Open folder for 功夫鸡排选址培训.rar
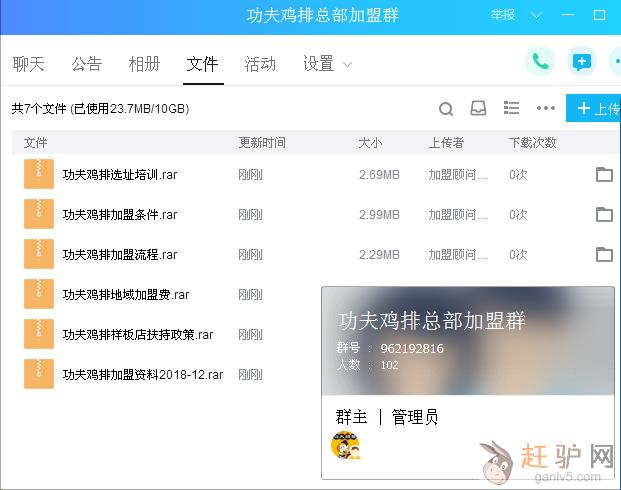This screenshot has width=621, height=490. [x=604, y=175]
